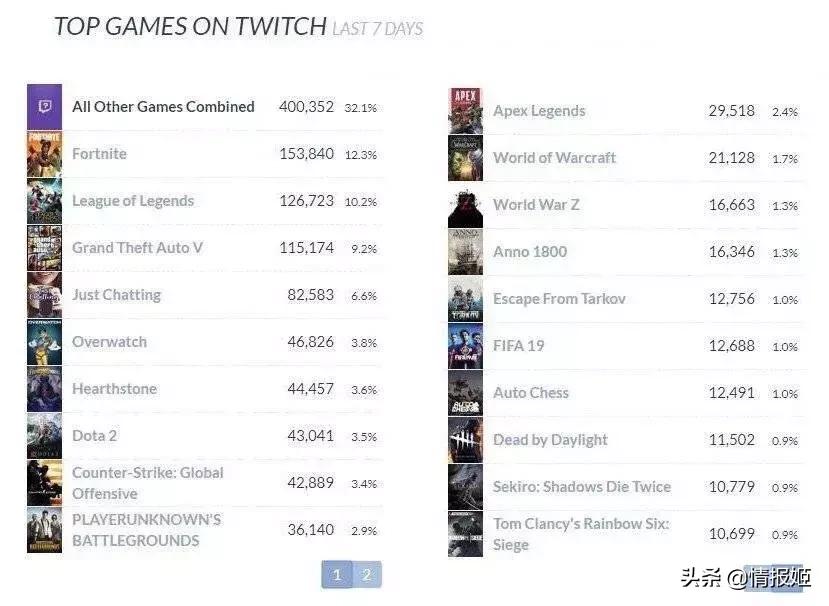Click the Overwatch game cover icon
The height and width of the screenshot is (606, 829).
[x=44, y=342]
